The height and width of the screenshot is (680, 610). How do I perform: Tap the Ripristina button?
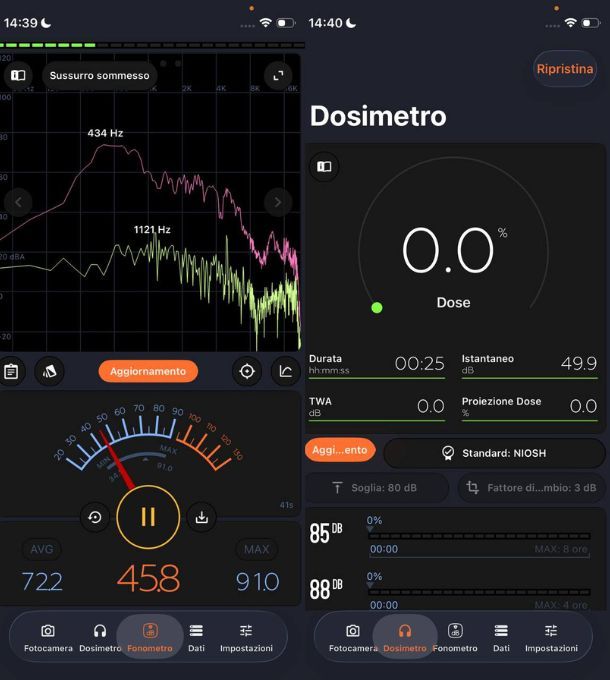[565, 69]
